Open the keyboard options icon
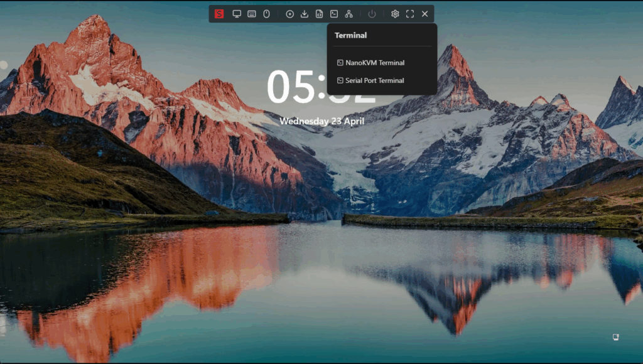This screenshot has width=643, height=364. click(x=252, y=14)
